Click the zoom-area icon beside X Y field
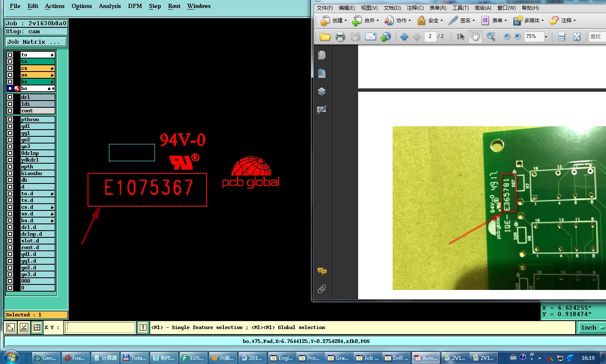606x364 pixels. pos(11,327)
